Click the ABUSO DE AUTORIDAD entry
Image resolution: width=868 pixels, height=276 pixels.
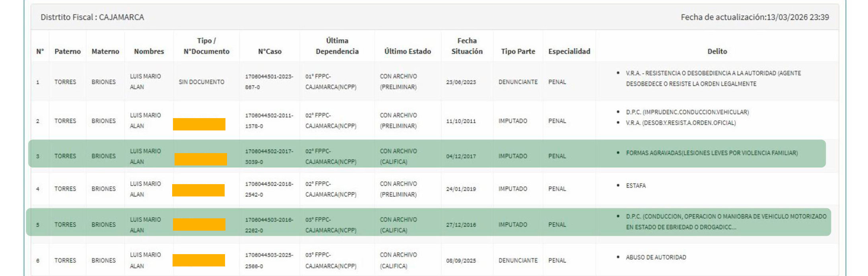(x=656, y=257)
